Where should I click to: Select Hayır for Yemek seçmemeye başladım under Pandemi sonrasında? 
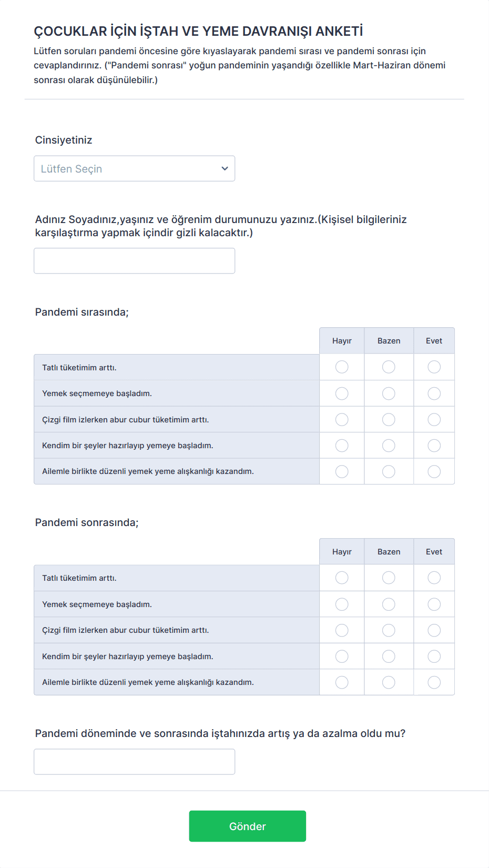pyautogui.click(x=342, y=604)
